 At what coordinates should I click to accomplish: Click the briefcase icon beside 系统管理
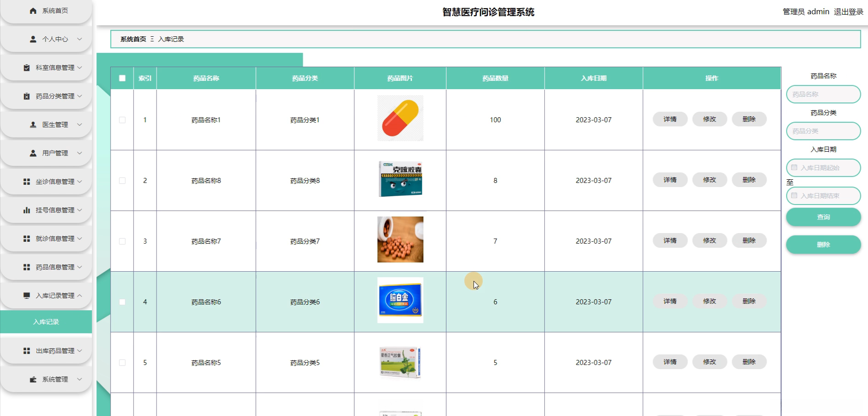pos(33,379)
